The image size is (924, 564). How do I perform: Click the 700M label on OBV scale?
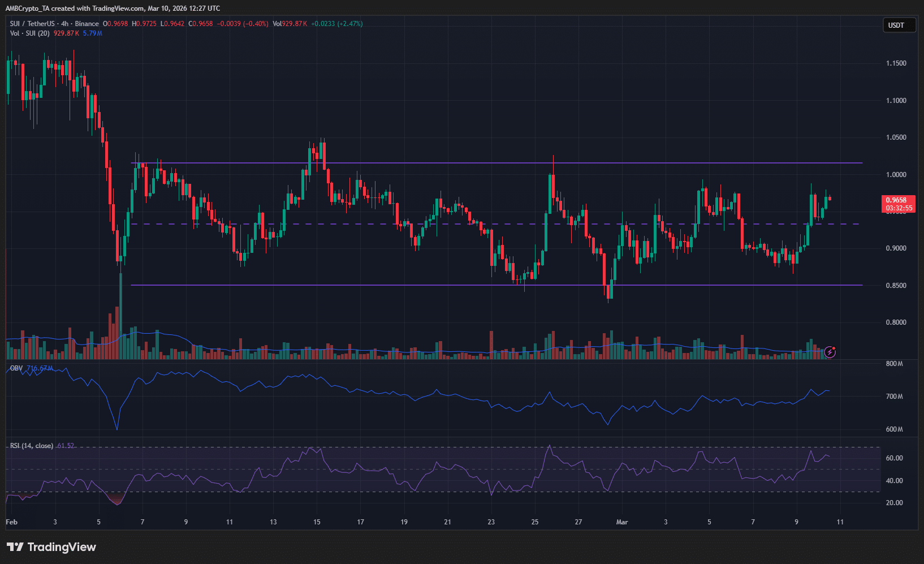point(894,397)
